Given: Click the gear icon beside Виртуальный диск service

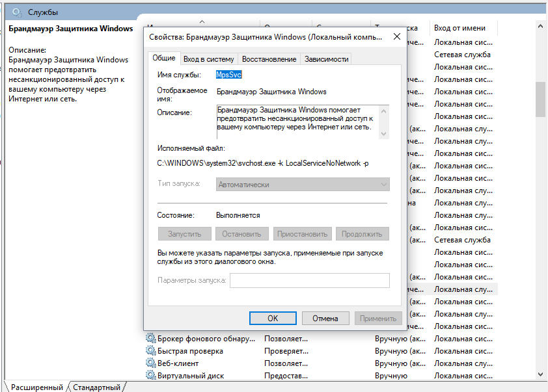Looking at the screenshot, I should pos(150,375).
